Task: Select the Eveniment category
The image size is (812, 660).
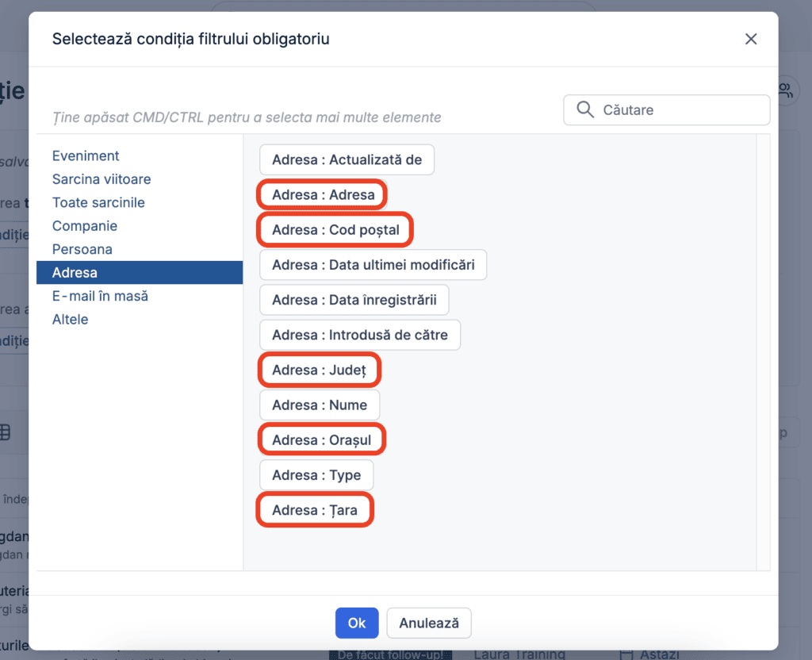Action: [86, 155]
